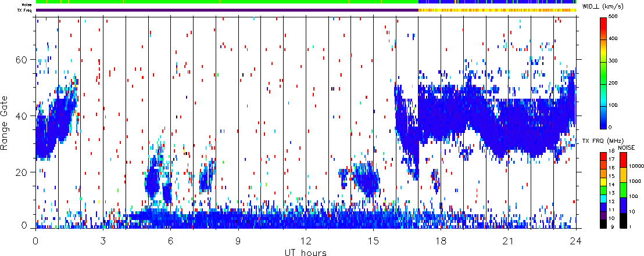Pick the orange swatch in the NOISE legend
This screenshot has height=256, width=644.
623,175
